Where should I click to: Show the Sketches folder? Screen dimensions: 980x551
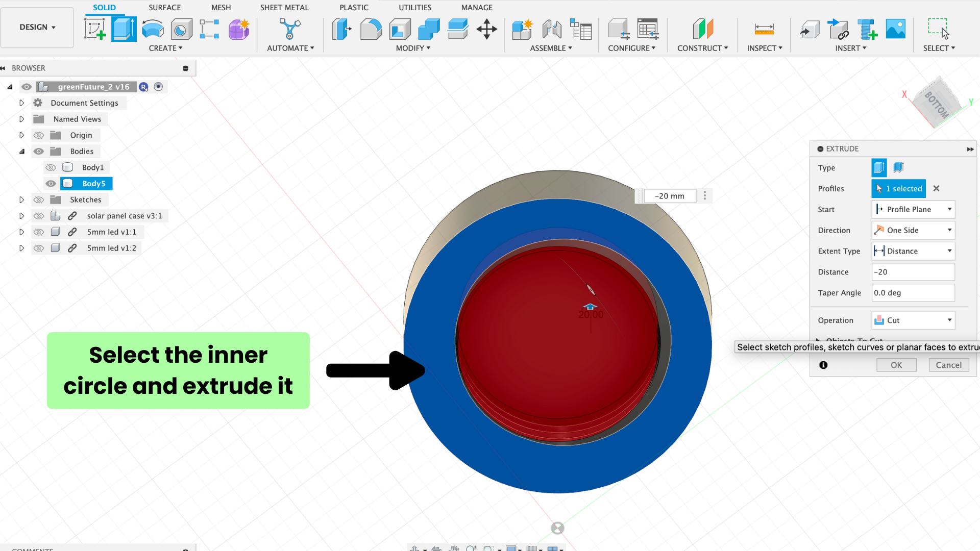[39, 200]
